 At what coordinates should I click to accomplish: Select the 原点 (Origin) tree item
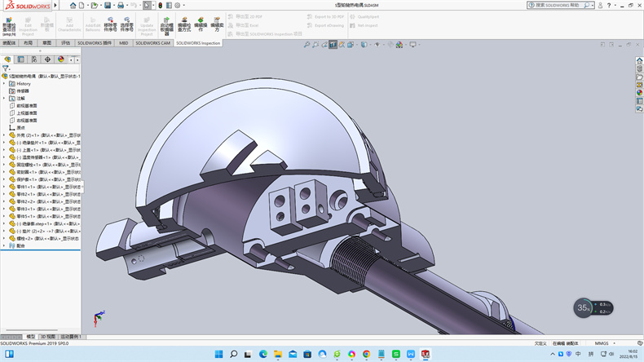point(21,127)
